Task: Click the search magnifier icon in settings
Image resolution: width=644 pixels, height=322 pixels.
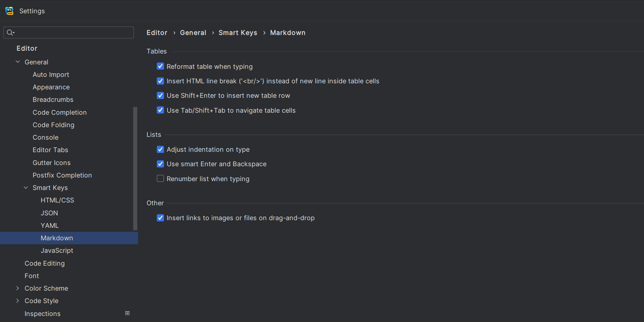Action: pyautogui.click(x=10, y=33)
